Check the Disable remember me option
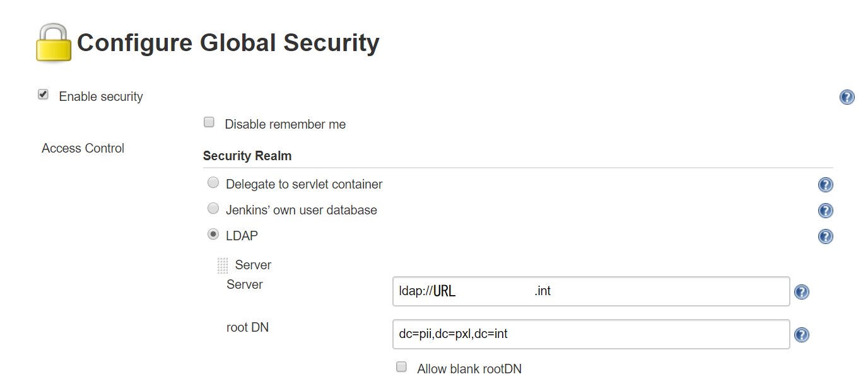 click(209, 122)
